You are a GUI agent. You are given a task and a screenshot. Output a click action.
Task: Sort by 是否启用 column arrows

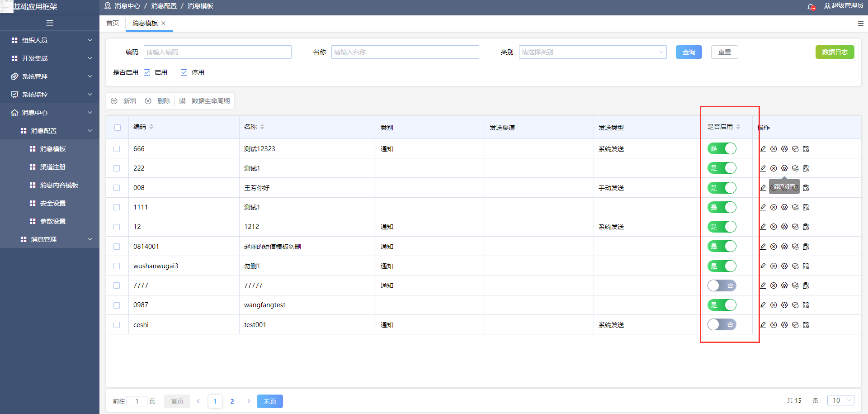pyautogui.click(x=738, y=127)
